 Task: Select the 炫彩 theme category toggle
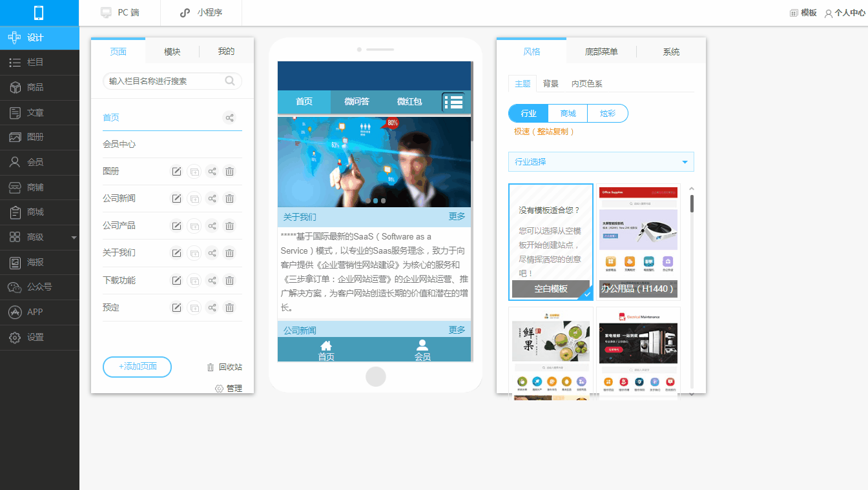point(608,114)
